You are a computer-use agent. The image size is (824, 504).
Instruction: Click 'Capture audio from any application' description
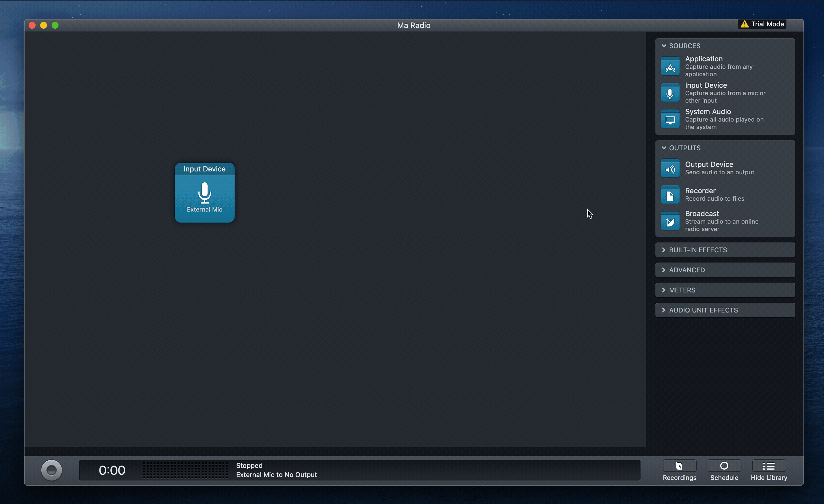point(719,70)
